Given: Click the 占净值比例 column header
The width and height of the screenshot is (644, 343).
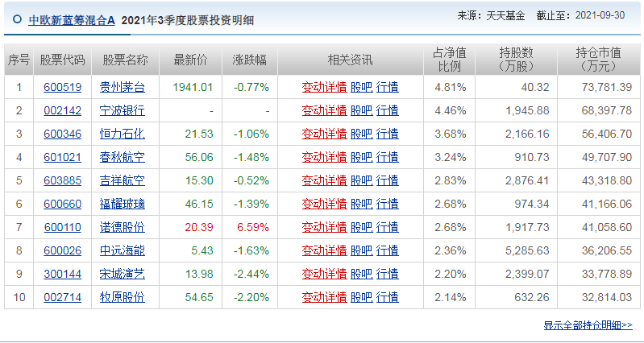Looking at the screenshot, I should (x=449, y=60).
